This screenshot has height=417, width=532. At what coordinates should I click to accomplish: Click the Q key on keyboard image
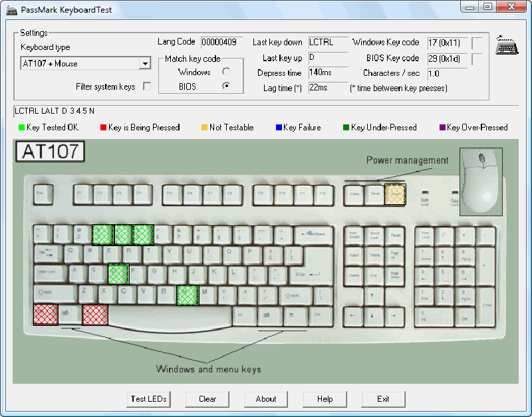pos(72,255)
